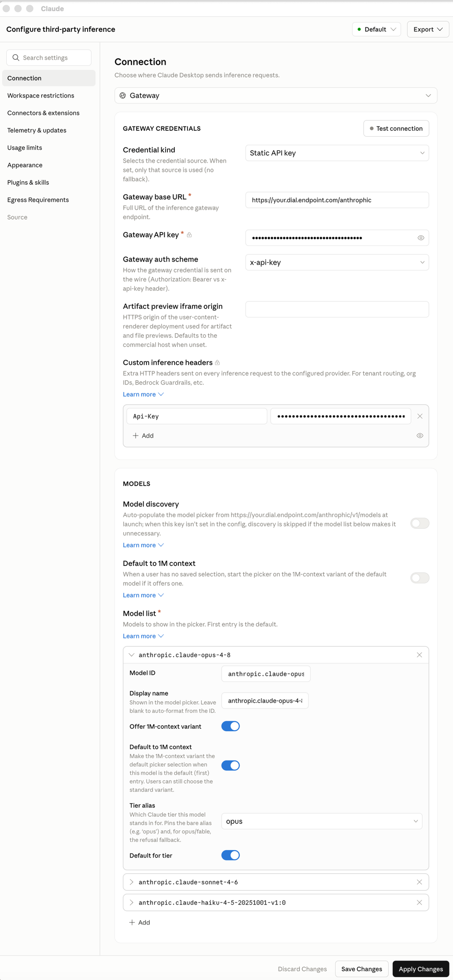This screenshot has width=453, height=980.
Task: Click plus icon to add custom header
Action: coord(136,436)
